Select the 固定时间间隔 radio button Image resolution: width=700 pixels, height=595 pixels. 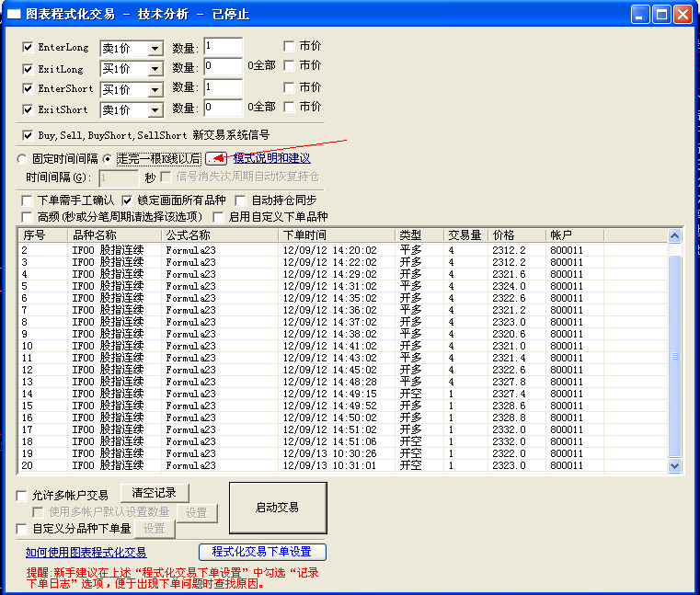point(22,159)
